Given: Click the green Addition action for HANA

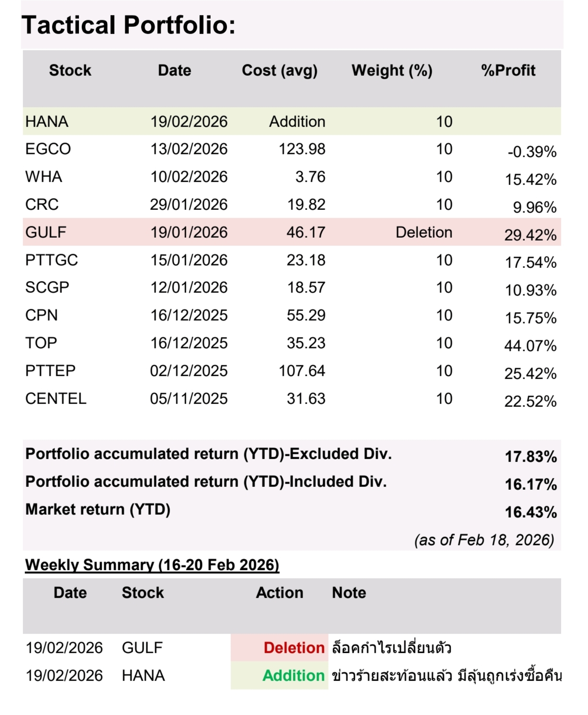Looking at the screenshot, I should (x=294, y=676).
